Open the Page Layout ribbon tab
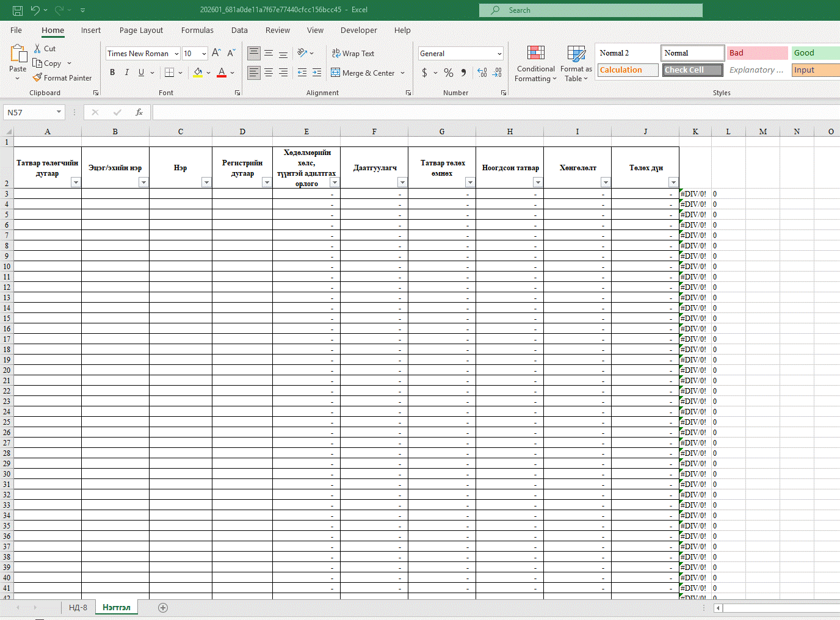Screen dimensions: 840x620 coord(141,31)
